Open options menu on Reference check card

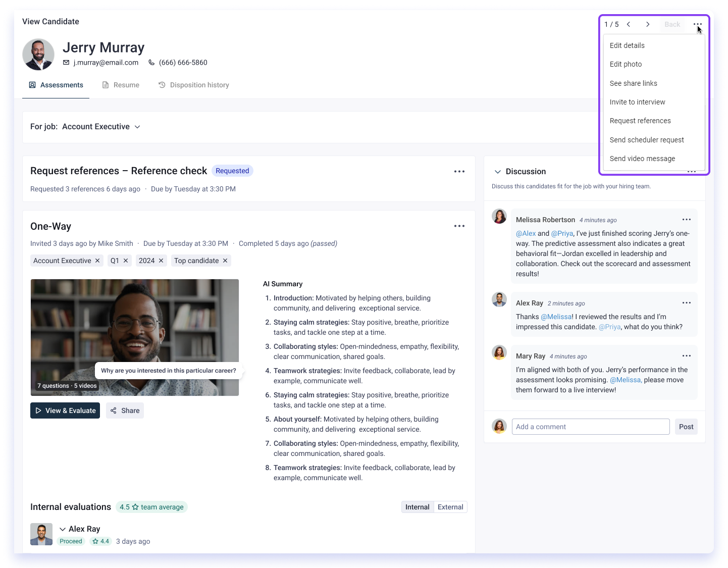pos(459,172)
